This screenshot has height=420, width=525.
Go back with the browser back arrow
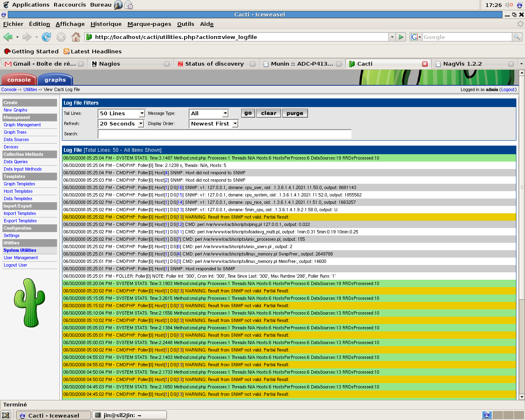[8, 37]
